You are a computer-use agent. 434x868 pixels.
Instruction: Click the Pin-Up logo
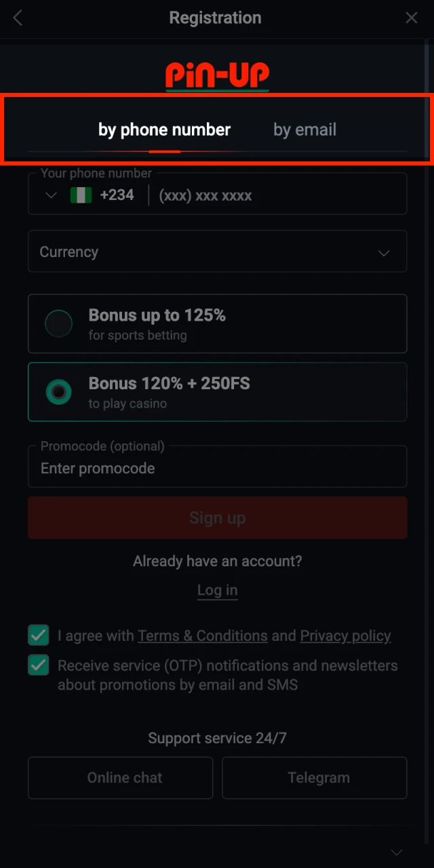pyautogui.click(x=217, y=75)
